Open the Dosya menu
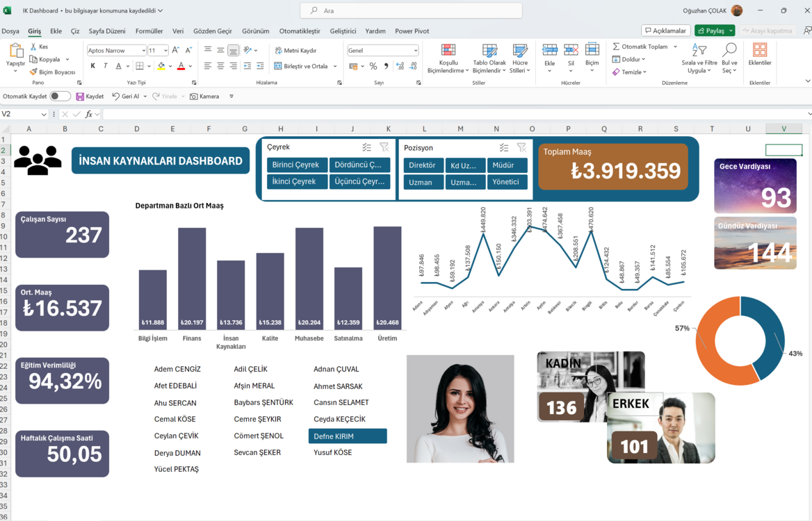The height and width of the screenshot is (521, 812). click(10, 31)
